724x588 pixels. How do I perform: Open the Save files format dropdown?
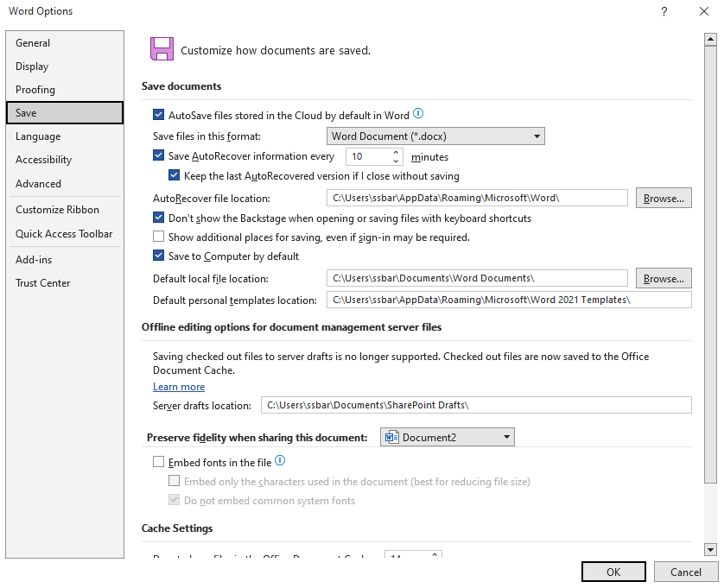435,136
